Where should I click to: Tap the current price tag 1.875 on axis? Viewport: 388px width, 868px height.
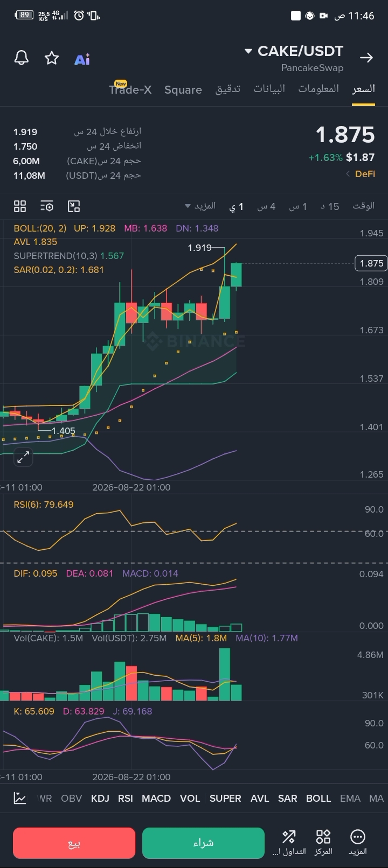click(371, 263)
